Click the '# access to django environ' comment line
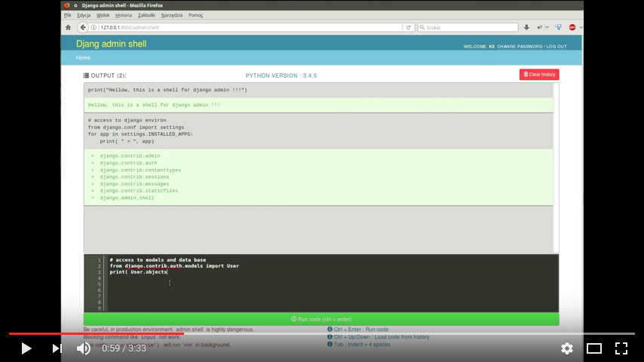The image size is (644, 362). 127,121
